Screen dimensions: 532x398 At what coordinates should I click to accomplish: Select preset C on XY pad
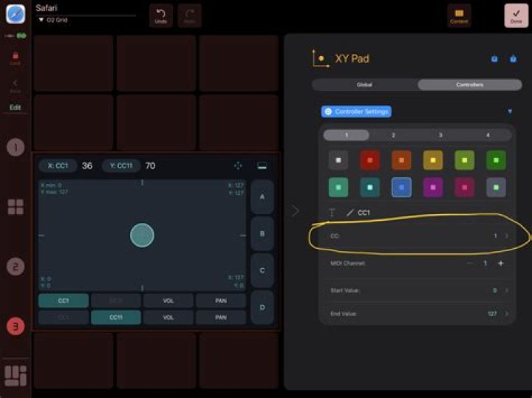262,270
